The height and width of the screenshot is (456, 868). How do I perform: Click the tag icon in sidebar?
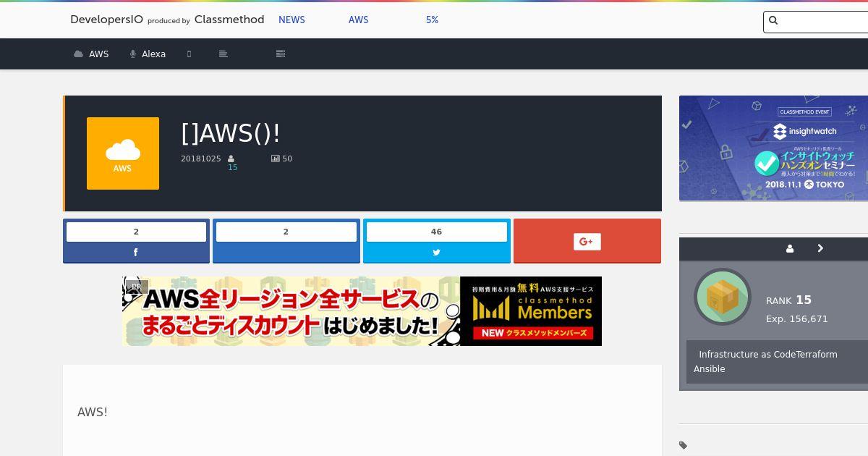[x=683, y=445]
